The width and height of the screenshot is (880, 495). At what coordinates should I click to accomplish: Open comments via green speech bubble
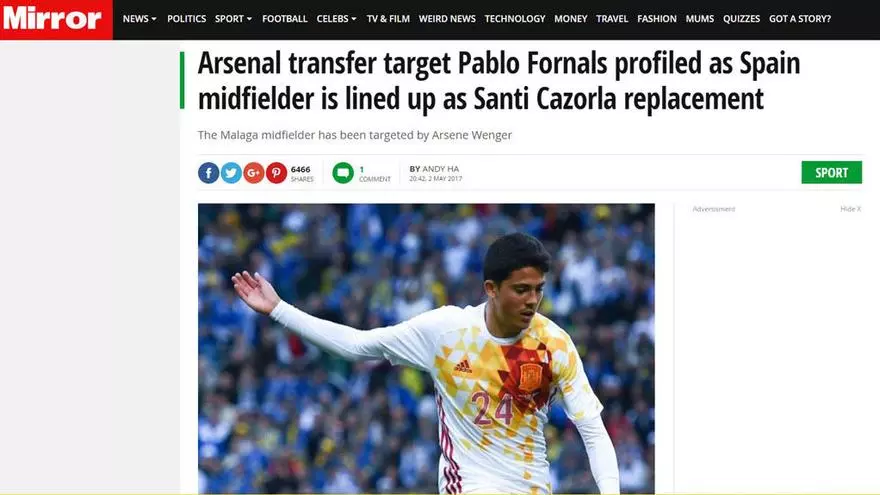point(343,173)
